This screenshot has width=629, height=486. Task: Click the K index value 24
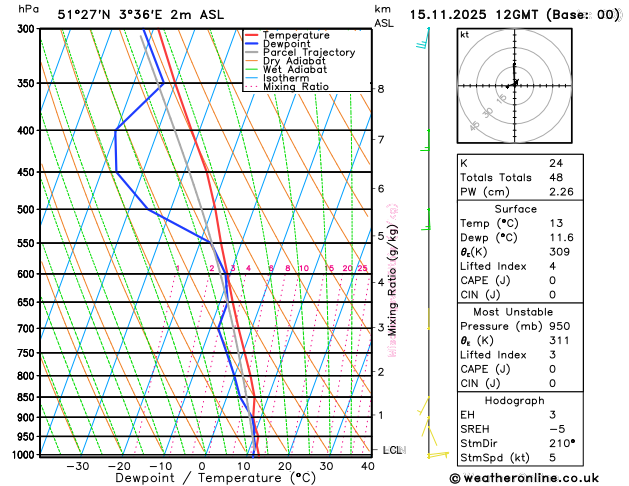(556, 163)
